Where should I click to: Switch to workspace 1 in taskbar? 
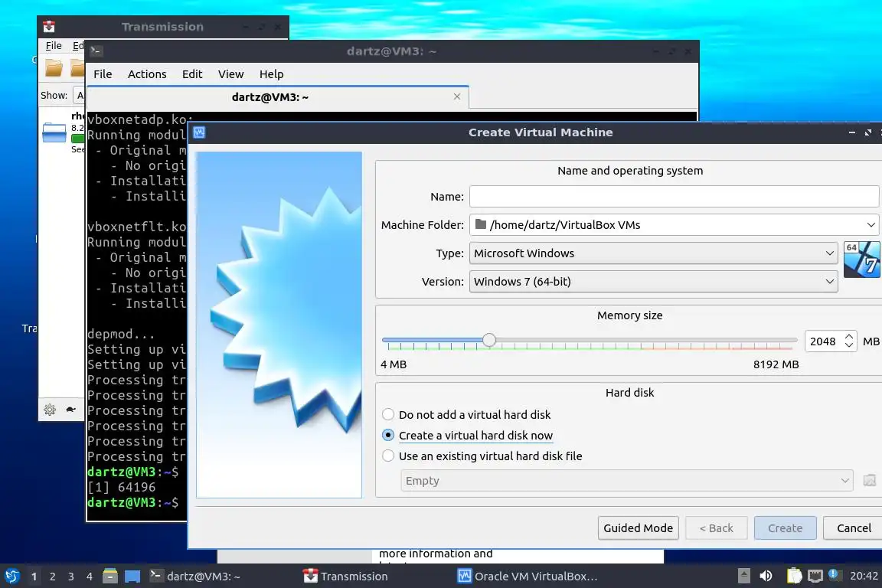(x=34, y=577)
